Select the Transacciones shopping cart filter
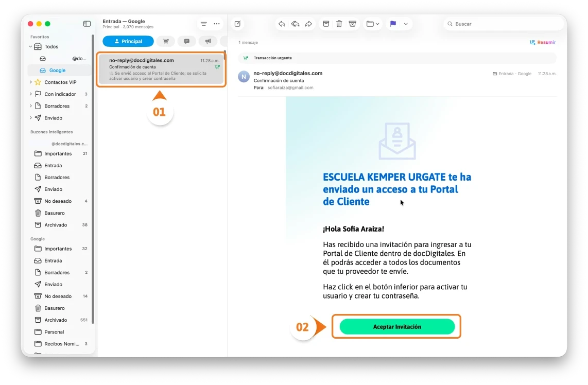 pyautogui.click(x=166, y=41)
